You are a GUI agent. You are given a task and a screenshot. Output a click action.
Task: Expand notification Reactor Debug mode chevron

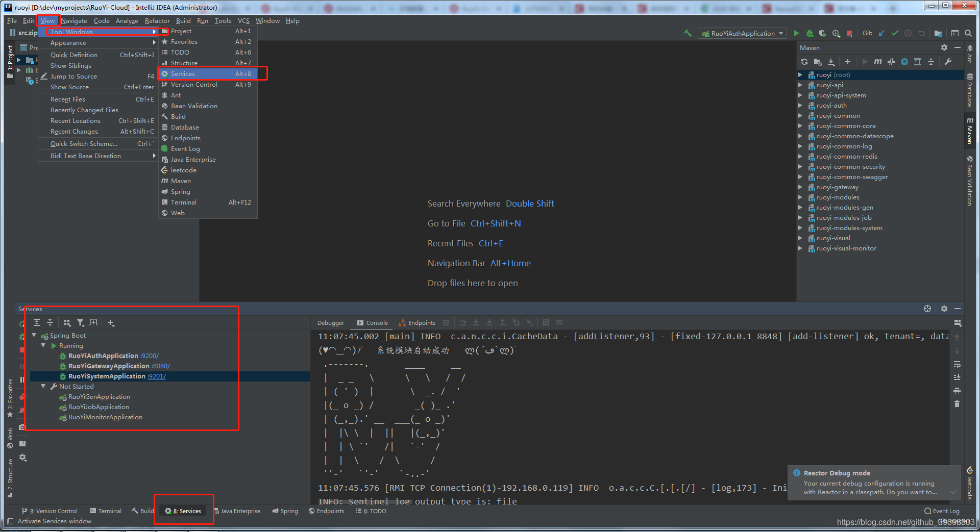pyautogui.click(x=952, y=492)
